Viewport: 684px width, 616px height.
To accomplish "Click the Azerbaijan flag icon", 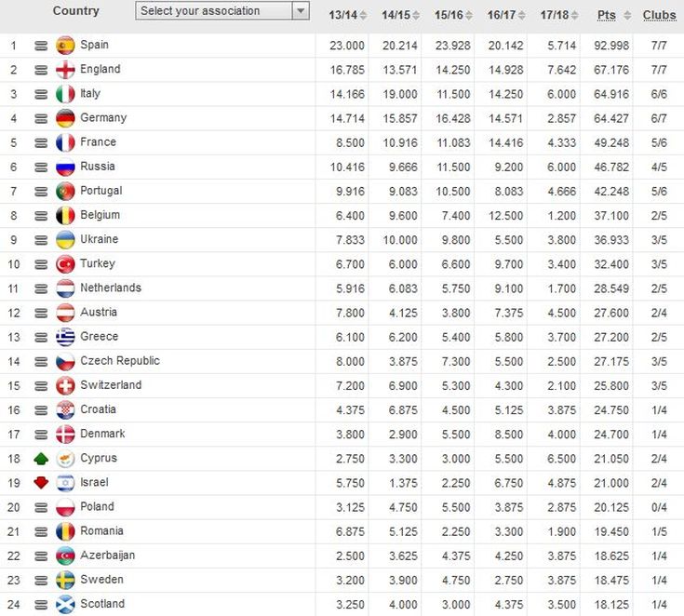I will 65,556.
